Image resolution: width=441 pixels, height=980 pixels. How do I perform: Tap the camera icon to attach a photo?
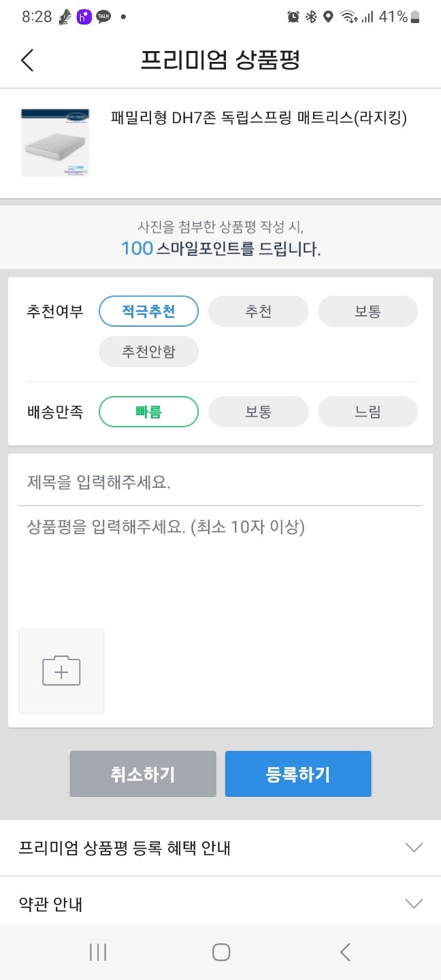click(61, 671)
